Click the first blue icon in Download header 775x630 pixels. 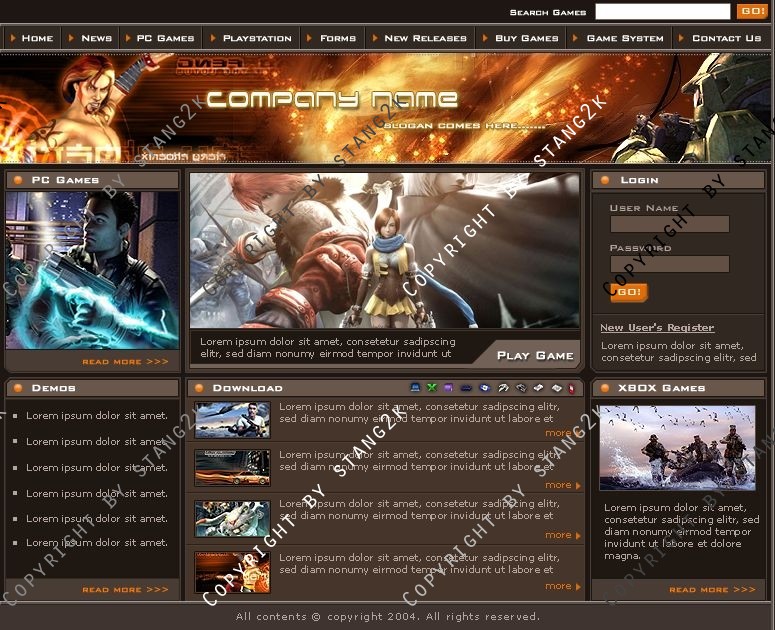click(416, 388)
